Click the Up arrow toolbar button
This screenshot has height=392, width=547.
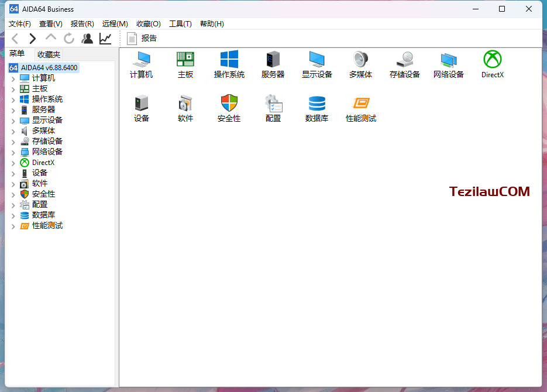[x=50, y=38]
